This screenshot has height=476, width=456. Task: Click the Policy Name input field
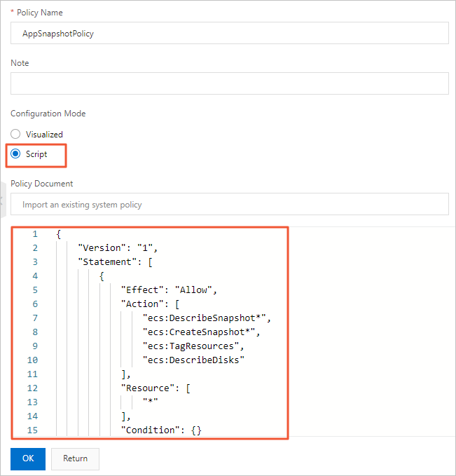[229, 33]
